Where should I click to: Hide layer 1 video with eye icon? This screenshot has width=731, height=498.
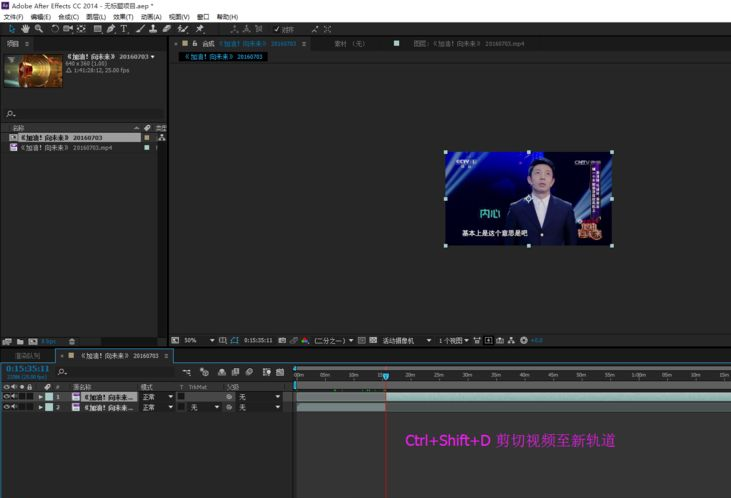(6, 397)
